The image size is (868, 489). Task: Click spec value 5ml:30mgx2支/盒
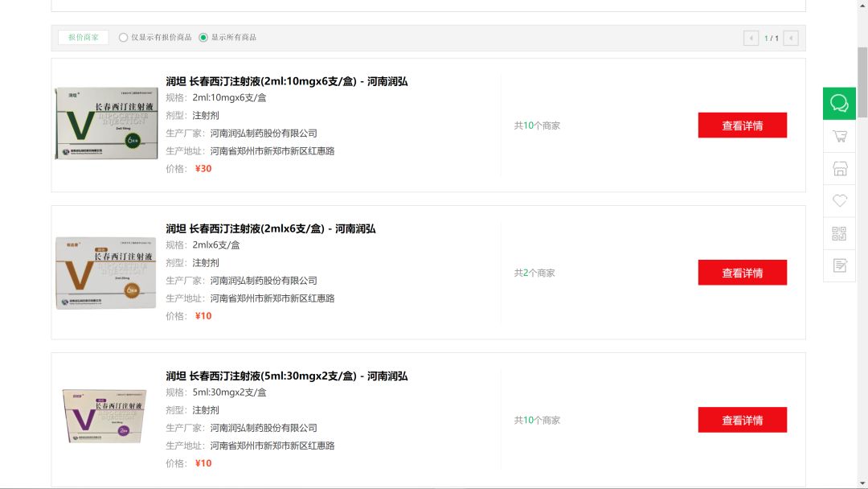(229, 392)
